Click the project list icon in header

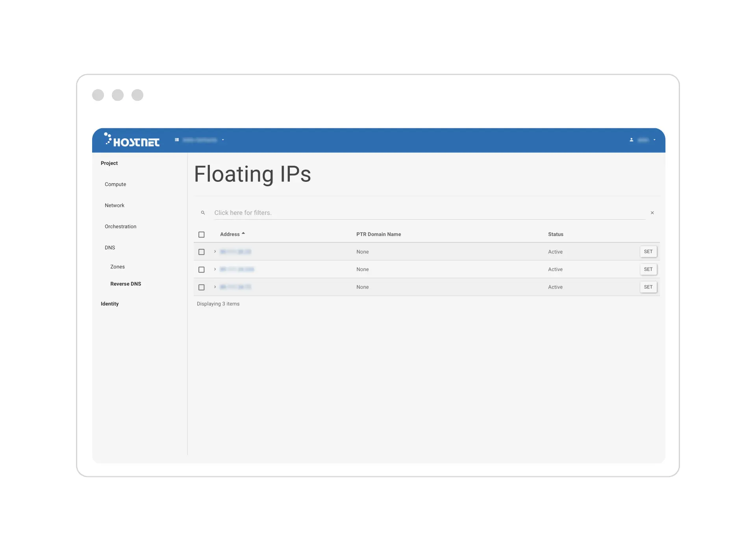(177, 140)
